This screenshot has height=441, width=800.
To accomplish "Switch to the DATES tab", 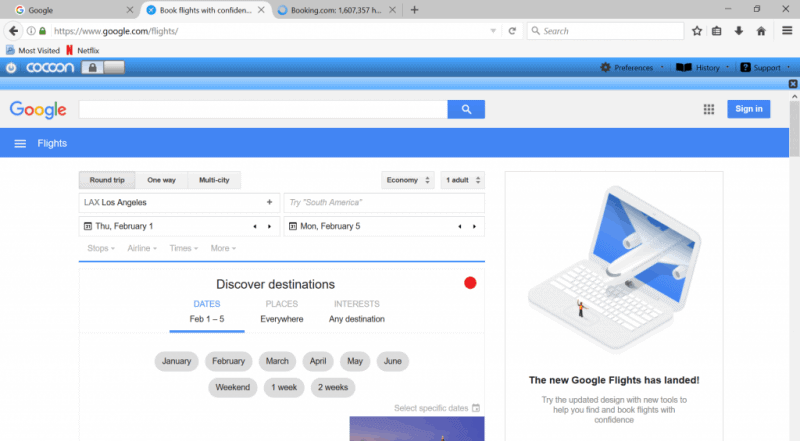I will (207, 312).
